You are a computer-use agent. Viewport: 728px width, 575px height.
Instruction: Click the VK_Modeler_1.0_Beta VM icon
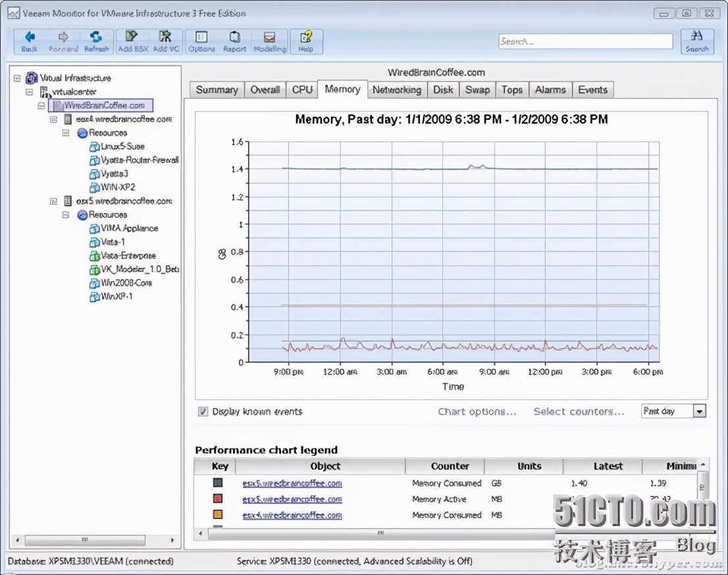pyautogui.click(x=94, y=270)
